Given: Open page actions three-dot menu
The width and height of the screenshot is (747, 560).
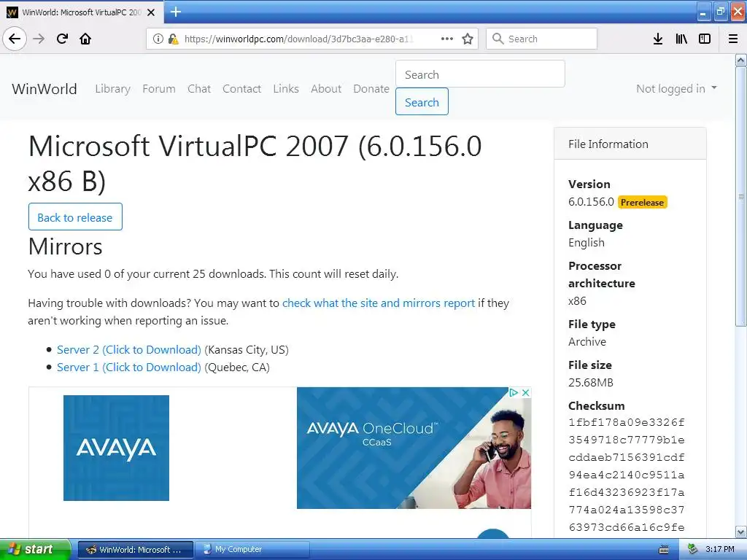Looking at the screenshot, I should (447, 39).
